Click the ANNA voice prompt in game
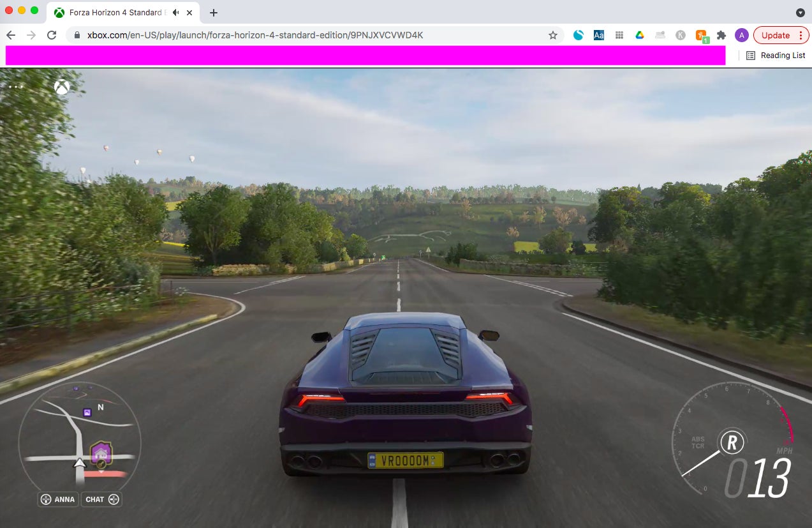The height and width of the screenshot is (528, 812). tap(58, 499)
